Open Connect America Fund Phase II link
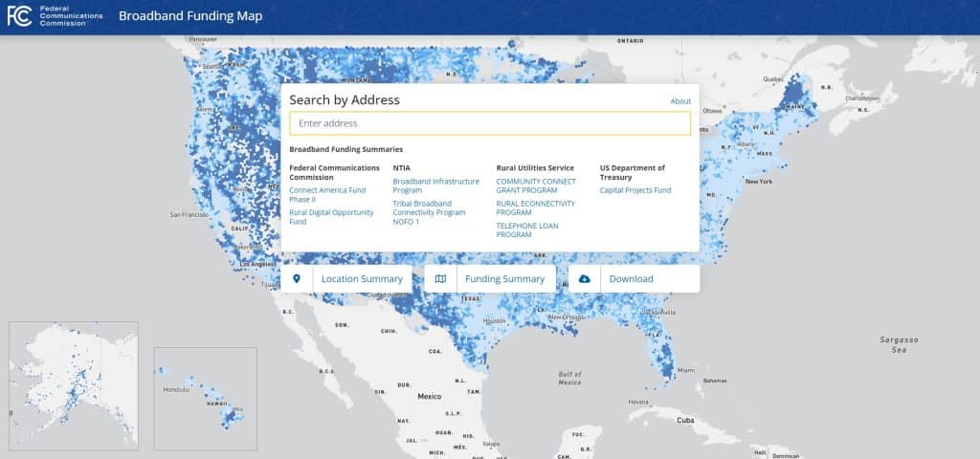 [x=327, y=195]
